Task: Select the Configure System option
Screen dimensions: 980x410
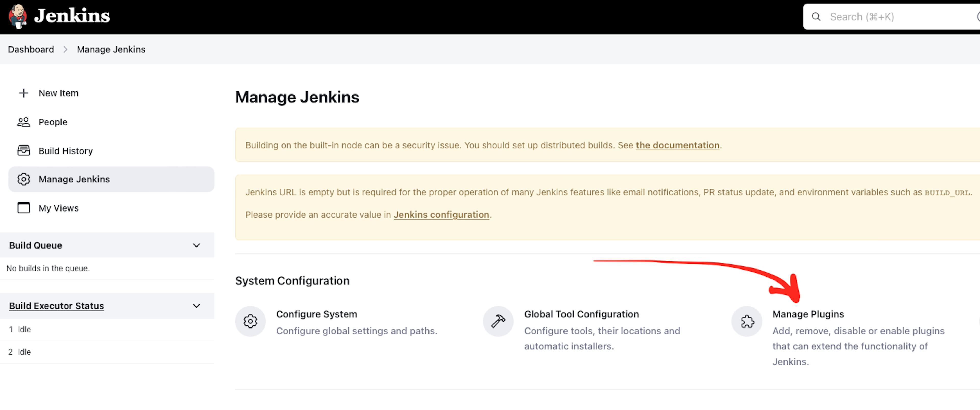Action: pos(316,314)
